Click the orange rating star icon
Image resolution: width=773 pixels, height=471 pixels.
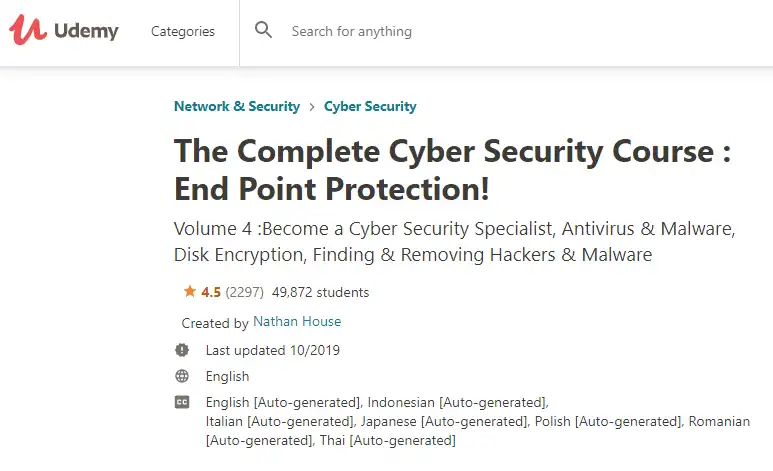pos(189,292)
